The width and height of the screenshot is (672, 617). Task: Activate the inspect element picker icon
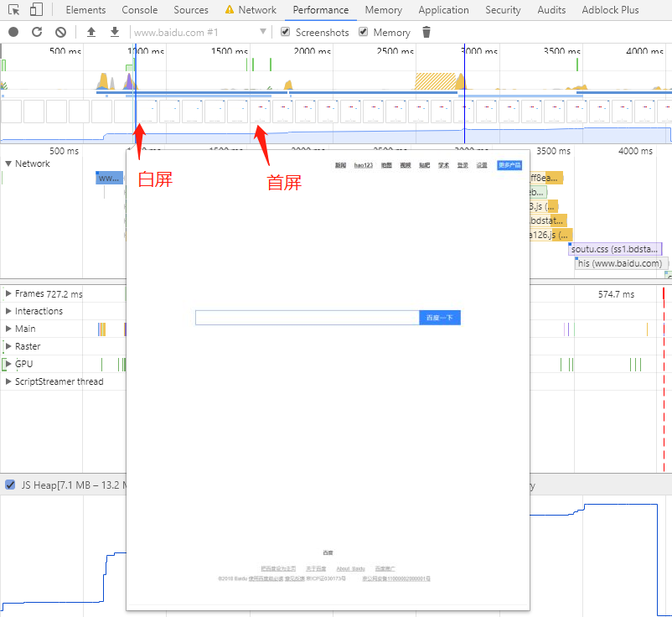click(x=13, y=10)
